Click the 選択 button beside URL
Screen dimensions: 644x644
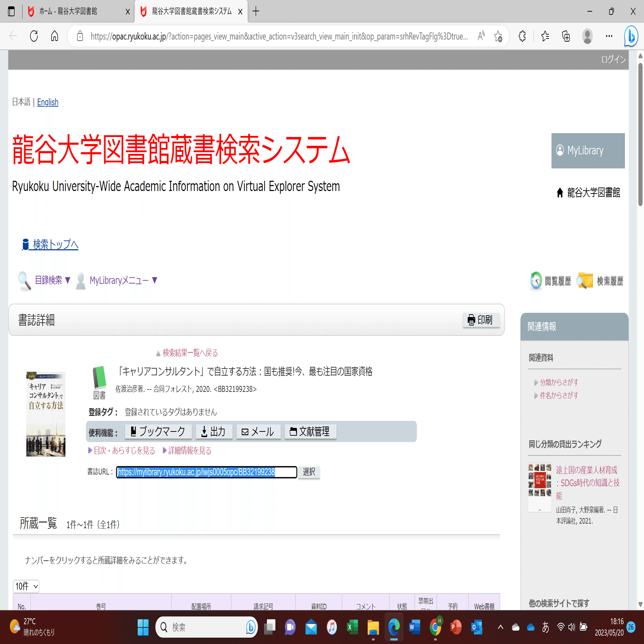[x=309, y=472]
